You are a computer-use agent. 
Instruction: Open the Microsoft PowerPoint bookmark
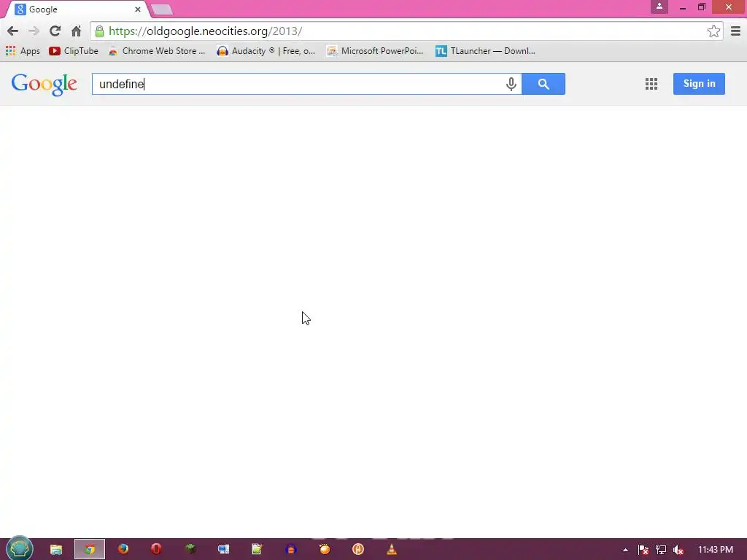[x=375, y=51]
